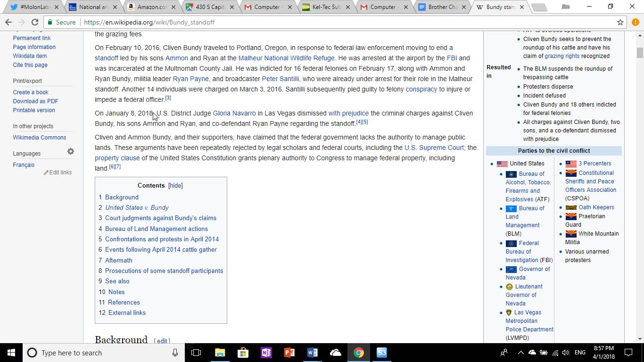Open the Languages settings gear icon
The width and height of the screenshot is (644, 362).
[71, 151]
